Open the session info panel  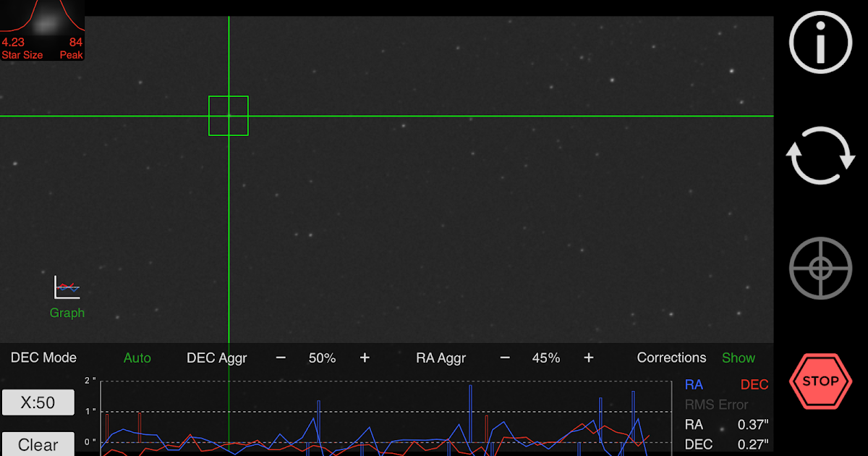point(820,43)
